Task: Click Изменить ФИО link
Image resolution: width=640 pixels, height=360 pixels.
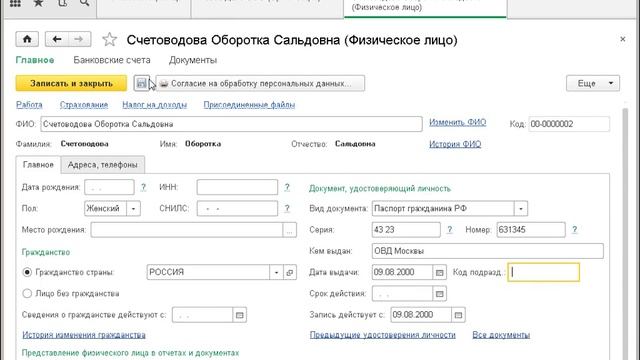Action: pyautogui.click(x=458, y=122)
